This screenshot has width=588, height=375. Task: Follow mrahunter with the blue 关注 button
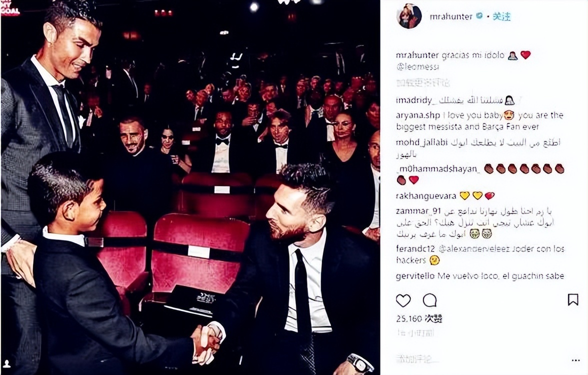(501, 16)
